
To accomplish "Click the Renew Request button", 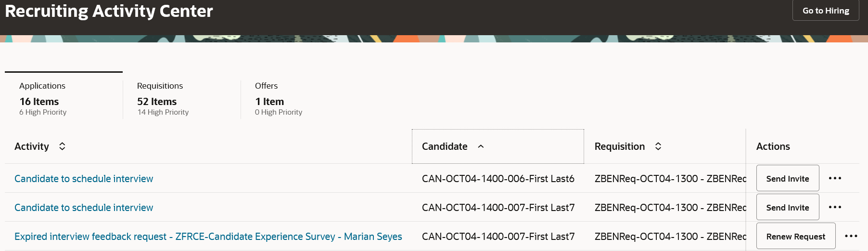I will pyautogui.click(x=795, y=236).
